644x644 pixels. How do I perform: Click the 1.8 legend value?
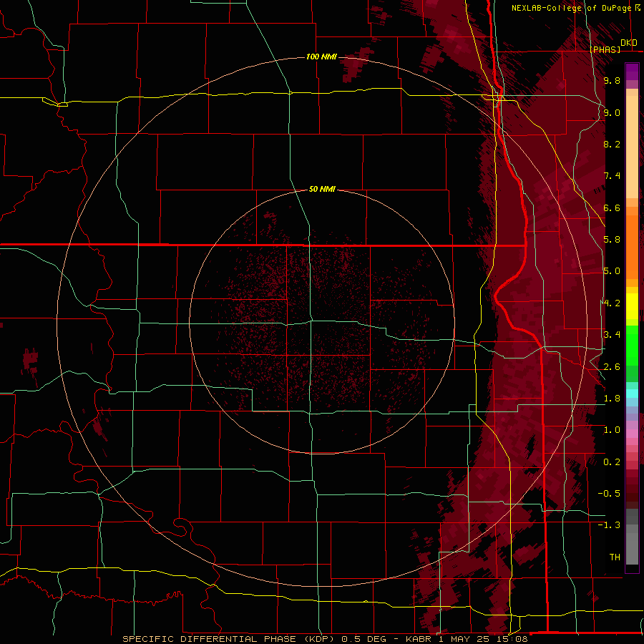coord(612,399)
